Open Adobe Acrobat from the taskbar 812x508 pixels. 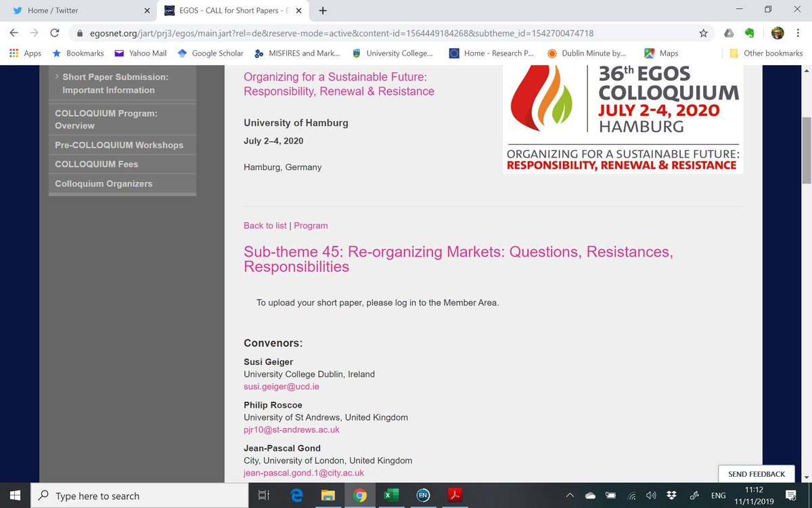point(454,496)
